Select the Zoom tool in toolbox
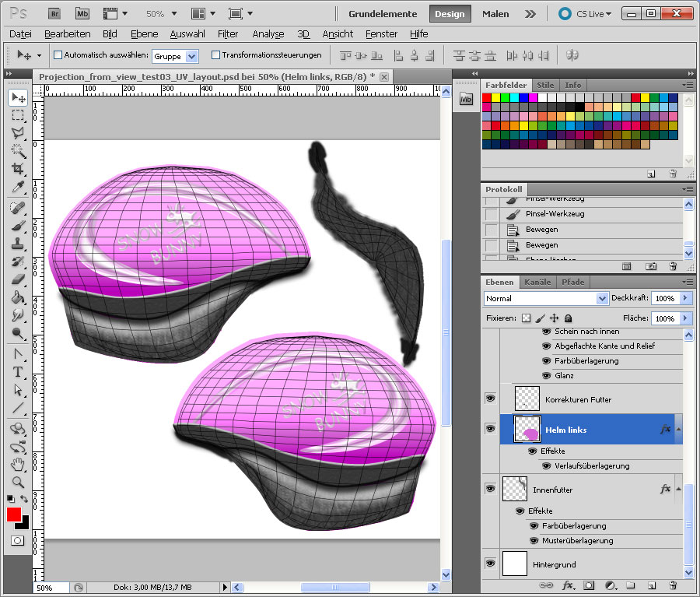Screen dimensions: 700x597 pos(18,483)
